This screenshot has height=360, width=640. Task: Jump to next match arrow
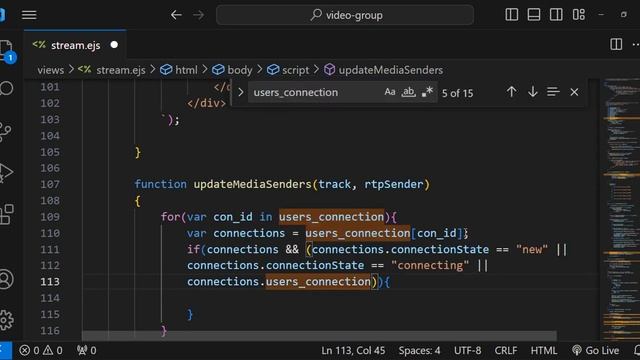[532, 92]
